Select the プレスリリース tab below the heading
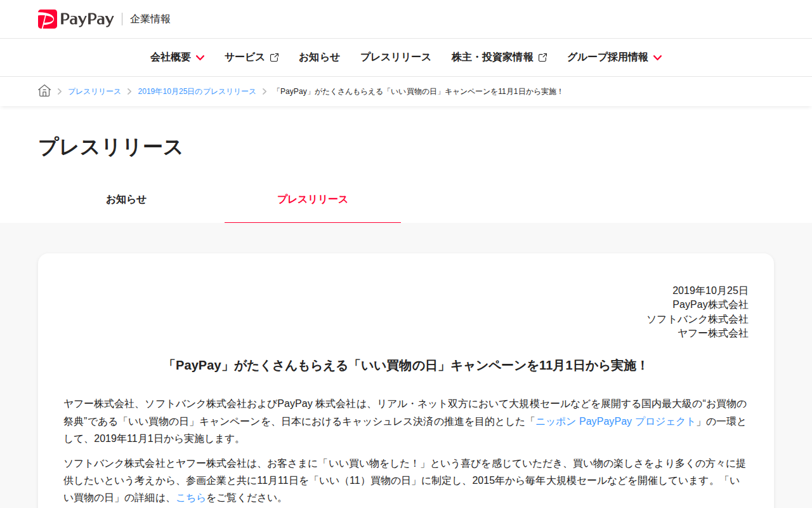 point(313,199)
